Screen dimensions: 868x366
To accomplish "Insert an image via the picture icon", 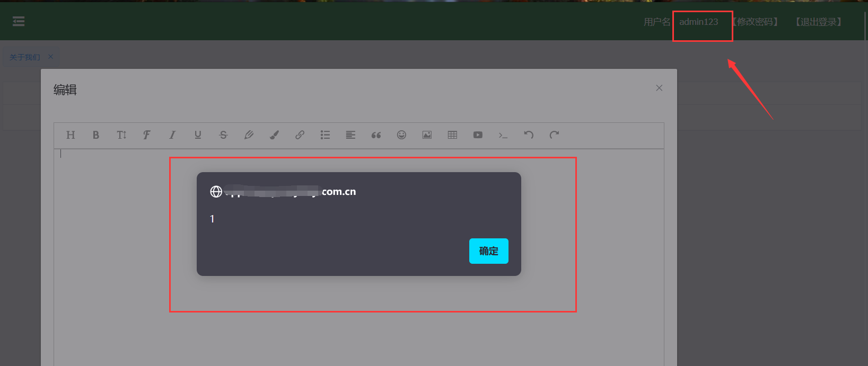I will tap(427, 135).
